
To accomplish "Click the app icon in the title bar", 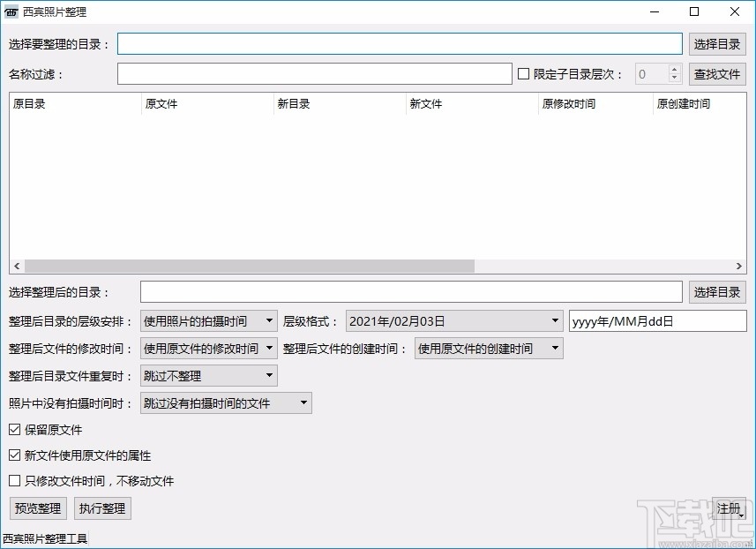I will 13,11.
